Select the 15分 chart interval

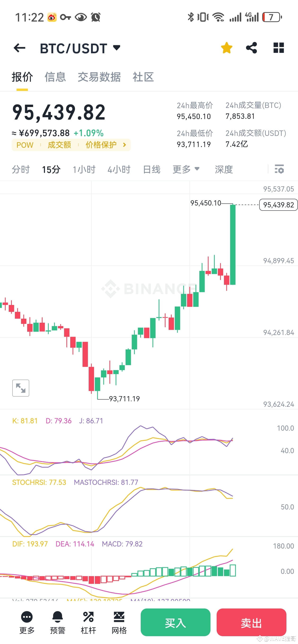(x=51, y=170)
